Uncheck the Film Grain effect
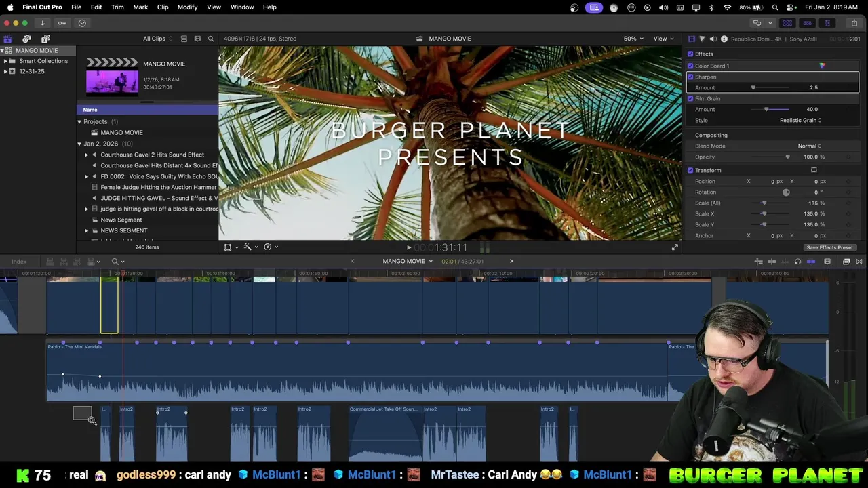The height and width of the screenshot is (488, 868). [690, 98]
